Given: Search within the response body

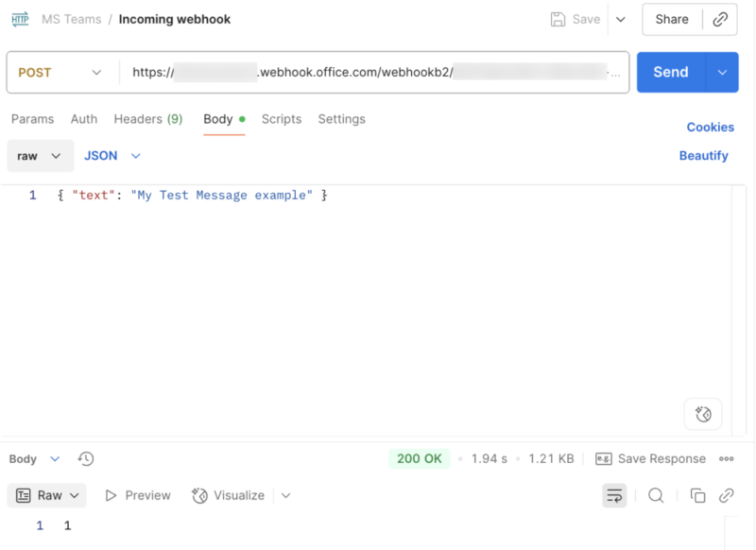Looking at the screenshot, I should (x=656, y=495).
